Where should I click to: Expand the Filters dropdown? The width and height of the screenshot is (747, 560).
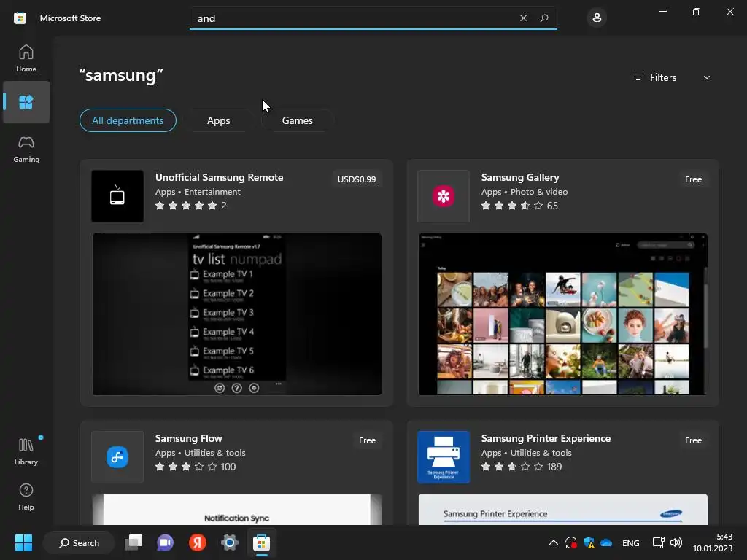(x=671, y=77)
